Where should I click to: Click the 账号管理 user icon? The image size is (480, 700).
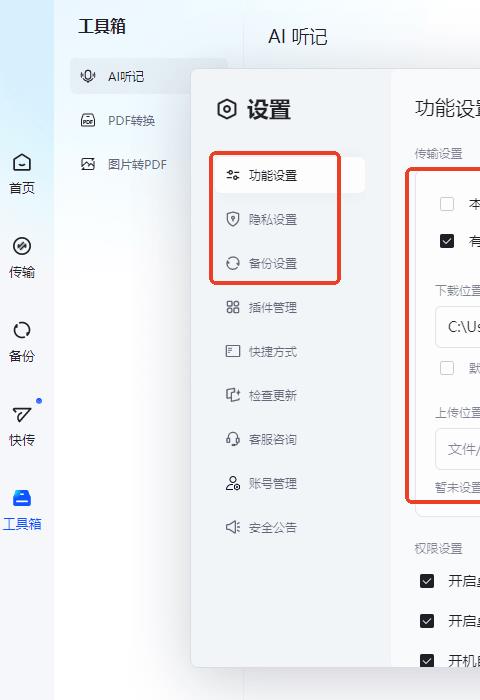pyautogui.click(x=233, y=483)
